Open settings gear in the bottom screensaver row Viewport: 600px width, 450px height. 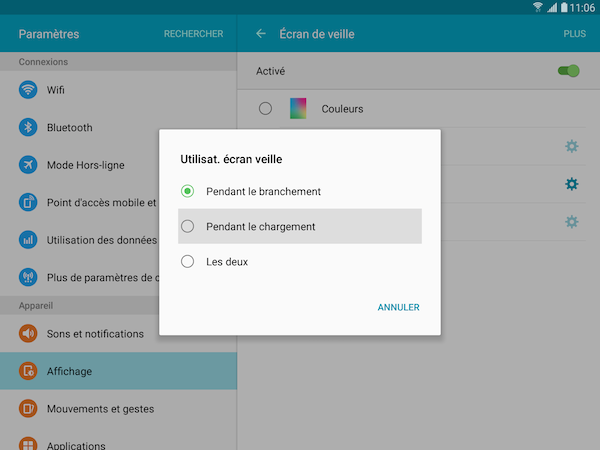(572, 222)
